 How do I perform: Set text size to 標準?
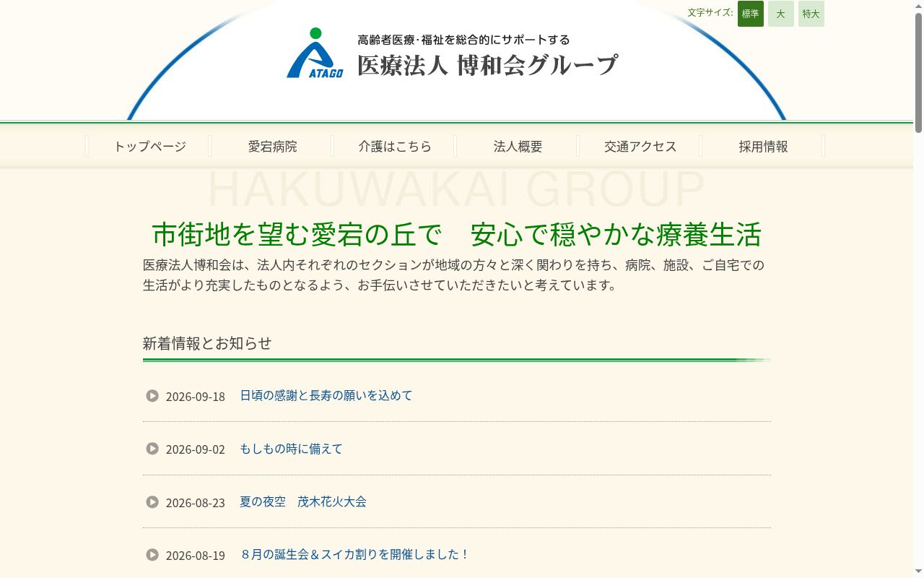click(751, 14)
